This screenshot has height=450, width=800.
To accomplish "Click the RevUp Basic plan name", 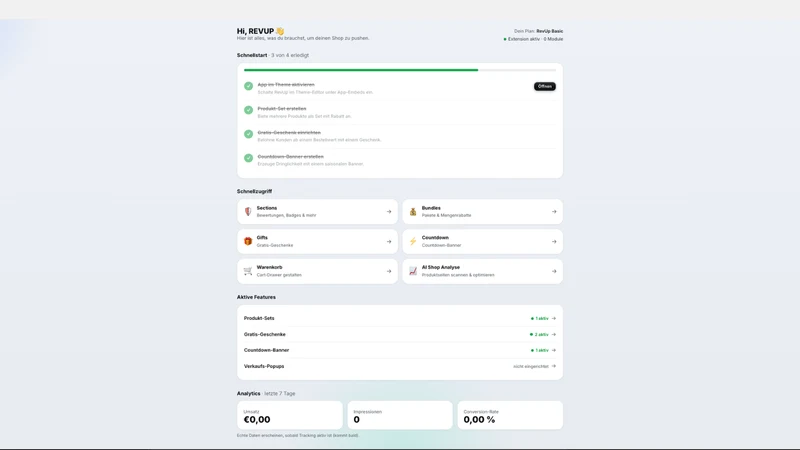I will click(x=549, y=31).
